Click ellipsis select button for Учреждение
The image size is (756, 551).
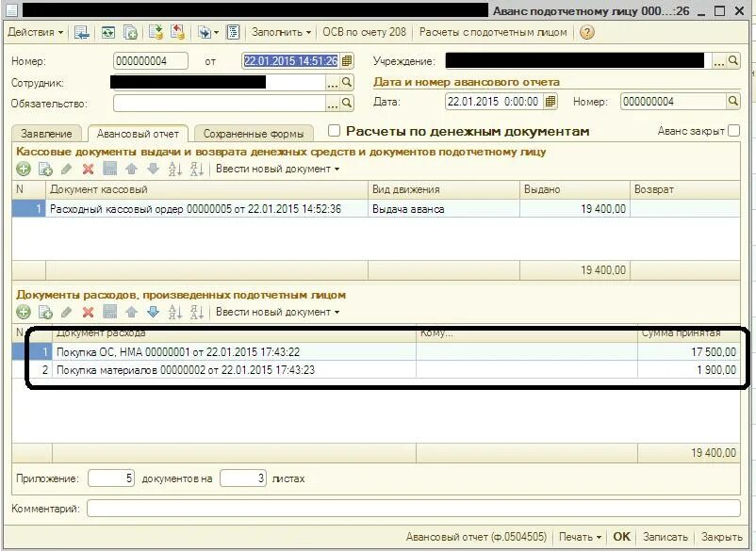point(718,60)
